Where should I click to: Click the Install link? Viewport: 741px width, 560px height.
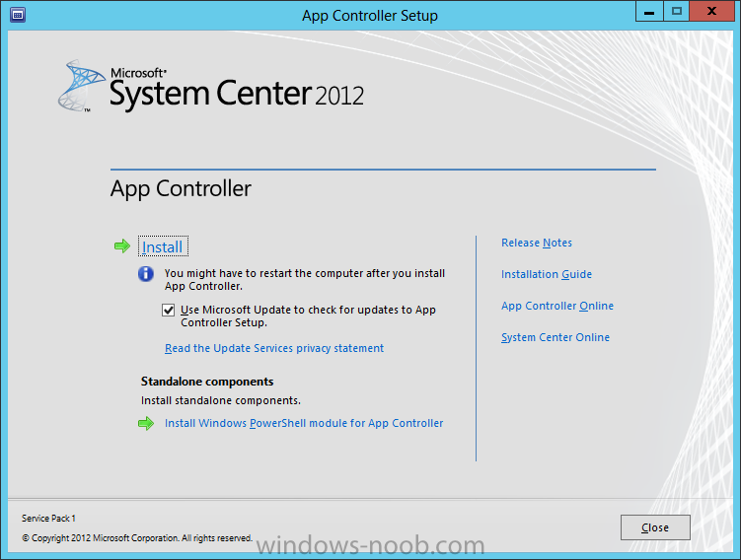tap(163, 246)
